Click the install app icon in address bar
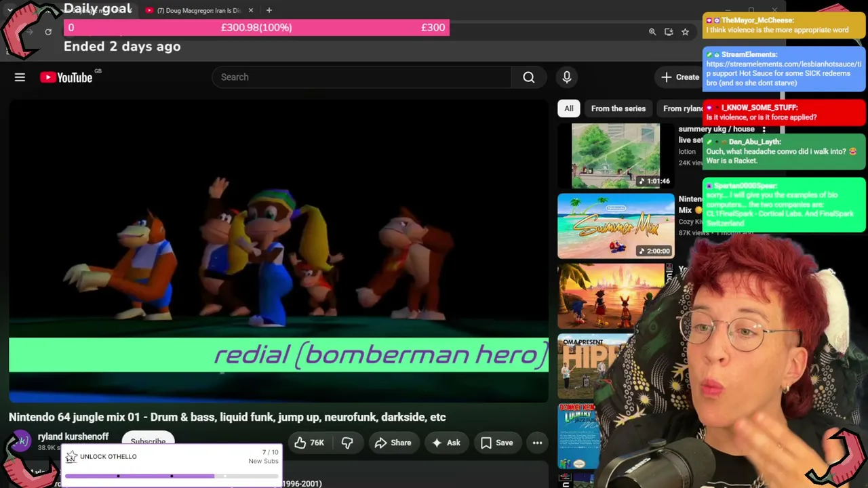868x488 pixels. (669, 32)
